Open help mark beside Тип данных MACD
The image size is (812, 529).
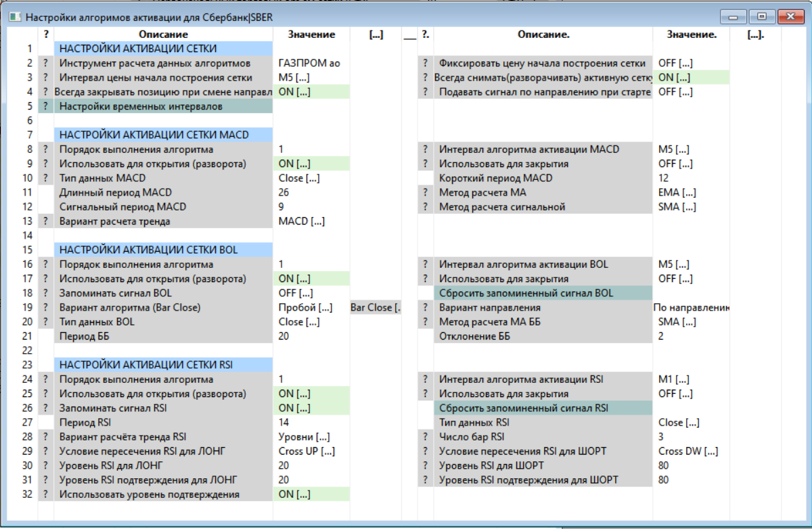coord(46,178)
